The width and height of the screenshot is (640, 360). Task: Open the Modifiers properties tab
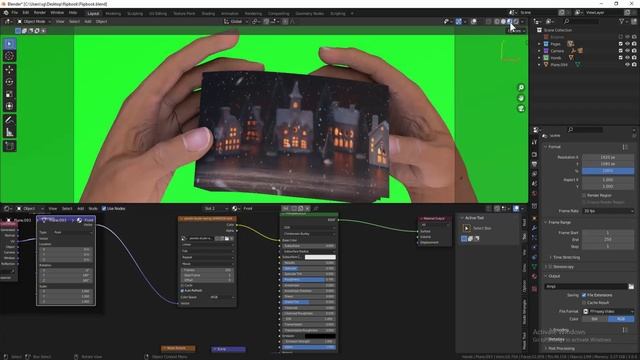point(534,228)
